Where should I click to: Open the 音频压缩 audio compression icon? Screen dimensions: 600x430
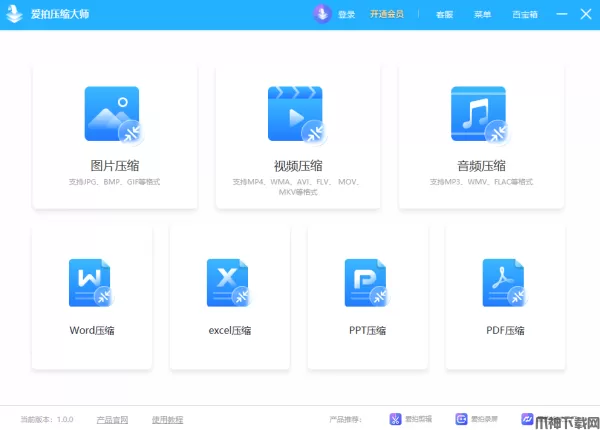click(x=480, y=115)
